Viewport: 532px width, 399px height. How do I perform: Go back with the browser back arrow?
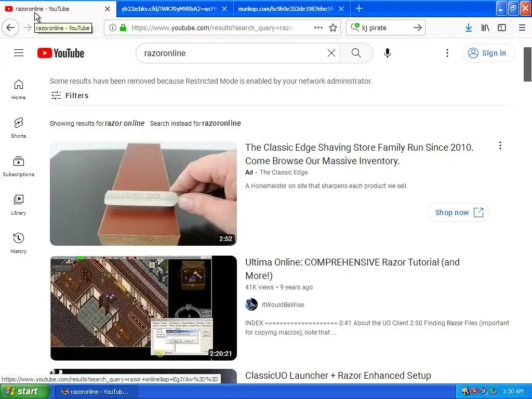point(10,28)
